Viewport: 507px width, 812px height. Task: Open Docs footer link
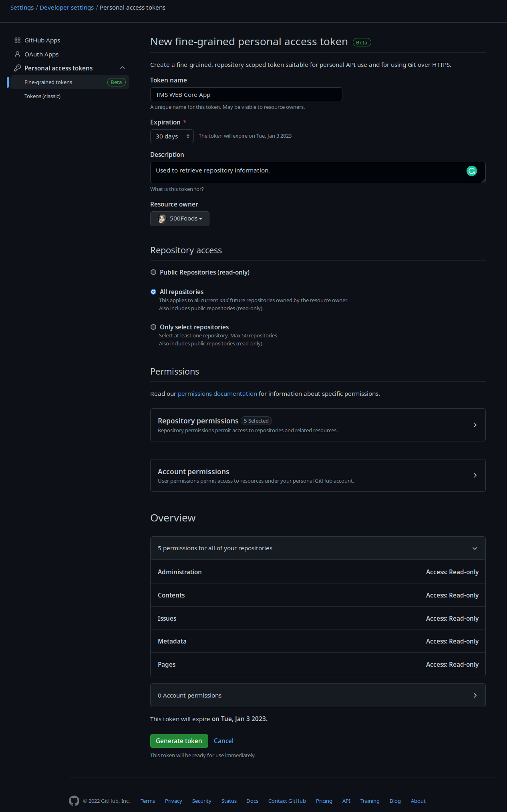(x=252, y=801)
